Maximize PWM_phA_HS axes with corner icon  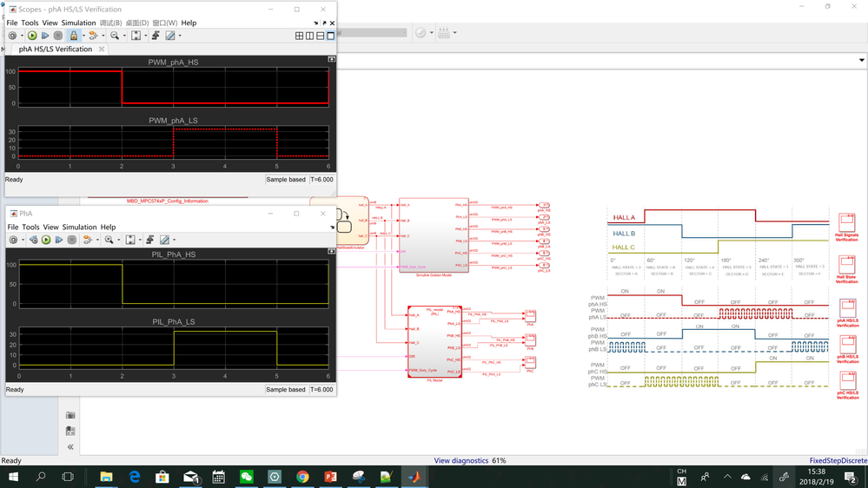click(x=331, y=59)
